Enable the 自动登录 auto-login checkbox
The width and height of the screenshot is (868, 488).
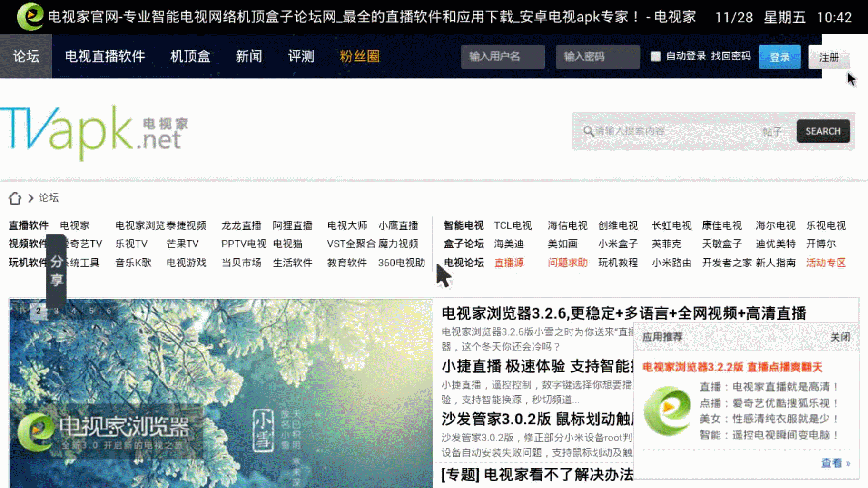(x=656, y=57)
